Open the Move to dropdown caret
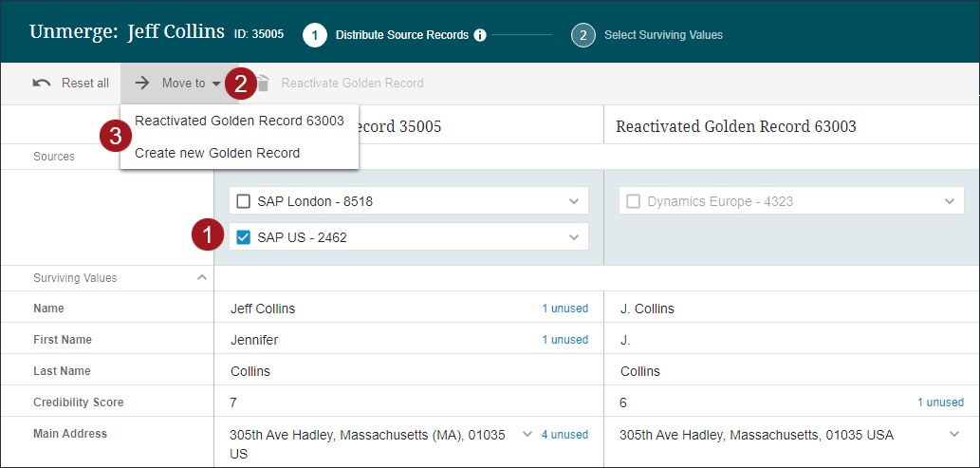The height and width of the screenshot is (468, 980). (216, 84)
